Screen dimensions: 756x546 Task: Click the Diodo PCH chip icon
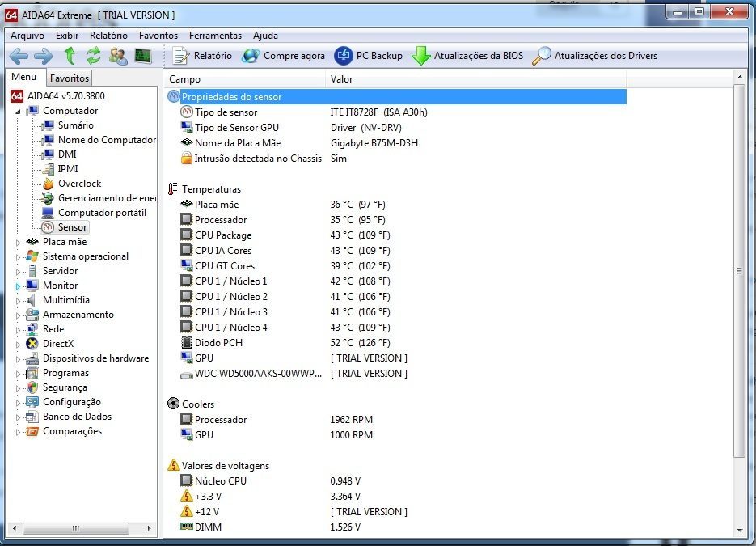186,342
